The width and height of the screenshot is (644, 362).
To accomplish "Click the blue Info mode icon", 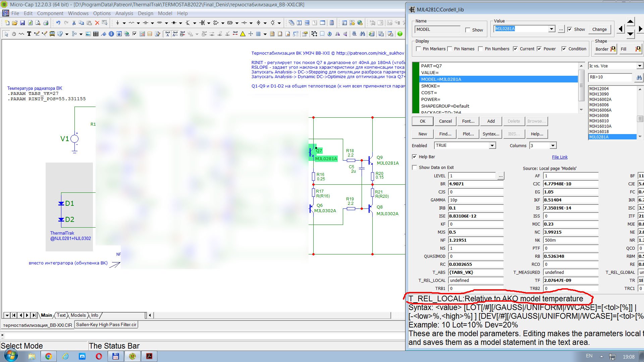I will [111, 34].
